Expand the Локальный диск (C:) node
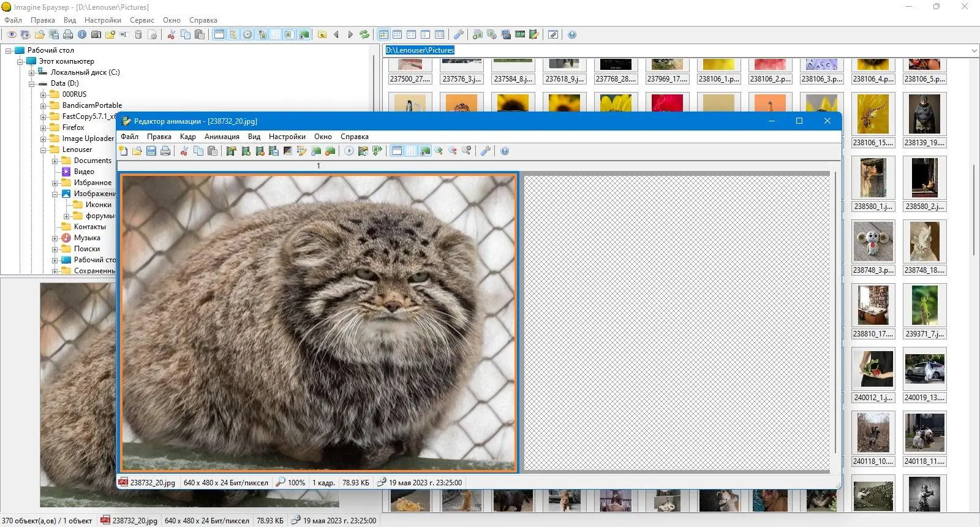Image resolution: width=980 pixels, height=527 pixels. pyautogui.click(x=32, y=72)
